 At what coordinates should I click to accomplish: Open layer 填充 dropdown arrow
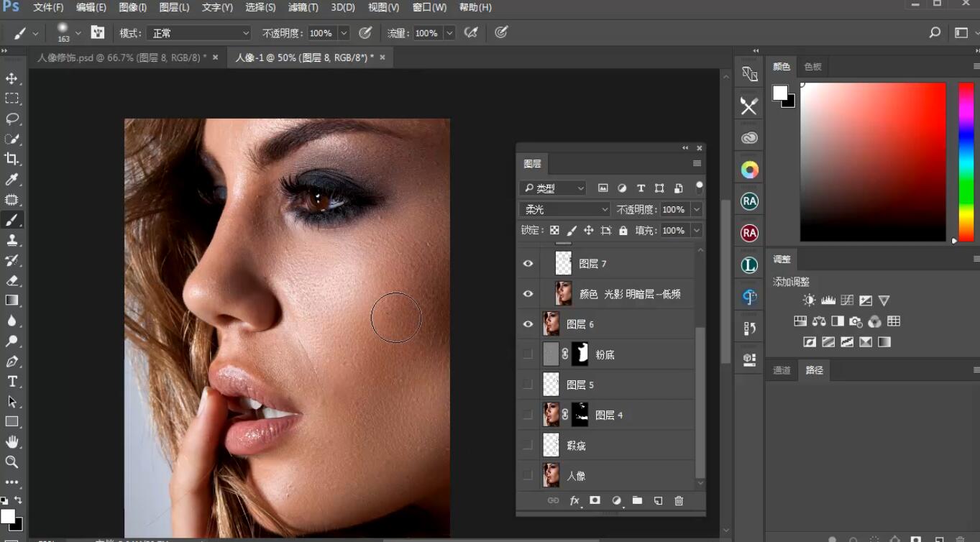point(696,230)
